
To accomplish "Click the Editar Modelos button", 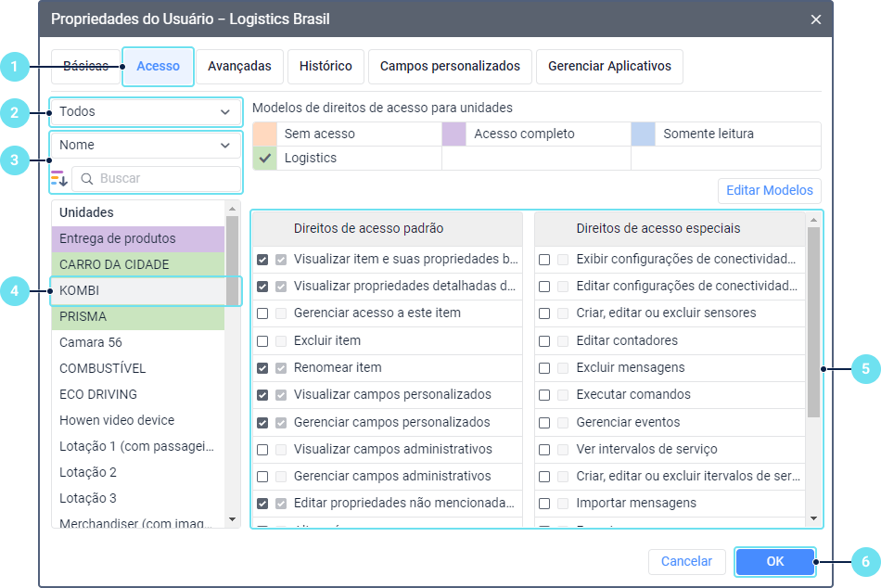I will coord(769,191).
